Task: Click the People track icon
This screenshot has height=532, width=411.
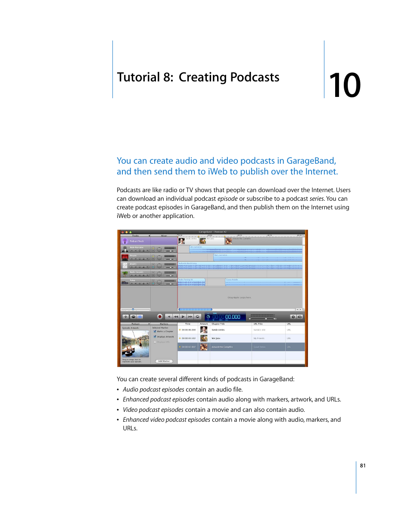Action: tap(125, 258)
